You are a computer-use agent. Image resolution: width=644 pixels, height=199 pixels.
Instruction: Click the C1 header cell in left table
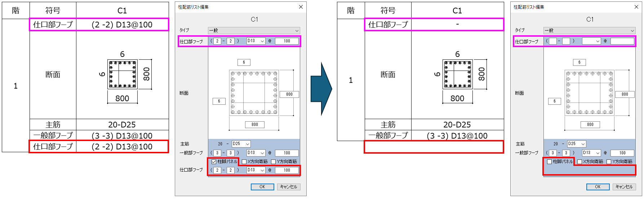(x=123, y=10)
